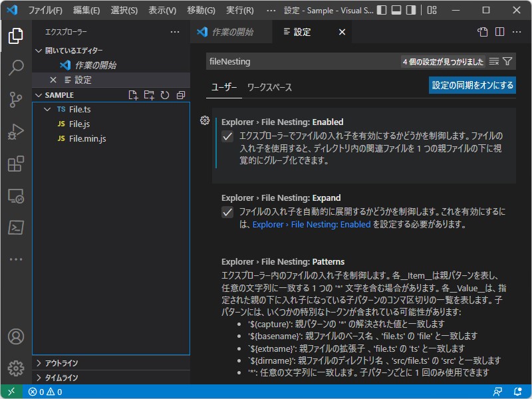Click the Collapse Folders icon
This screenshot has height=399, width=532.
point(181,94)
